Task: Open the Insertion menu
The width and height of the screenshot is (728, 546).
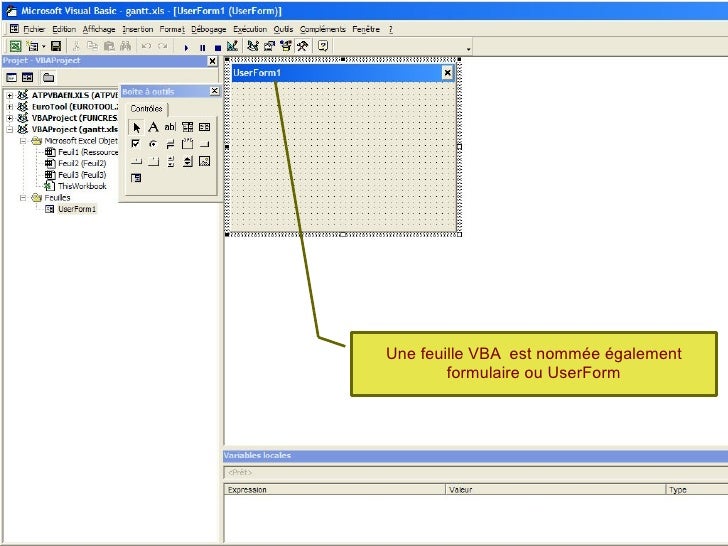Action: (x=138, y=29)
